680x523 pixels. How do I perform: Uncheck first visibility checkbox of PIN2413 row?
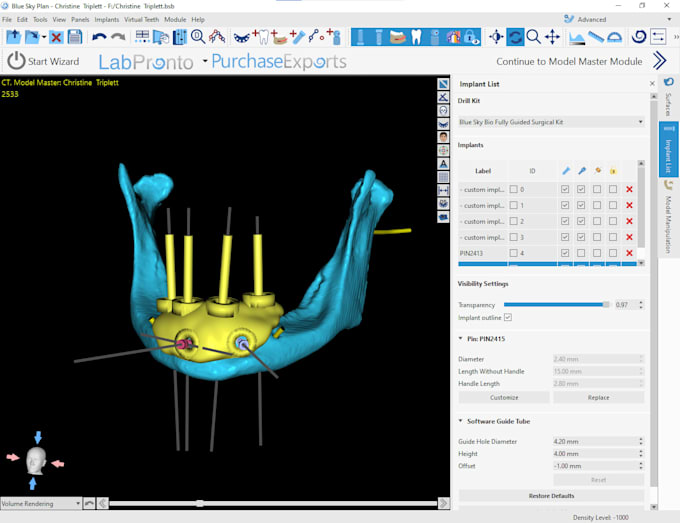point(565,253)
